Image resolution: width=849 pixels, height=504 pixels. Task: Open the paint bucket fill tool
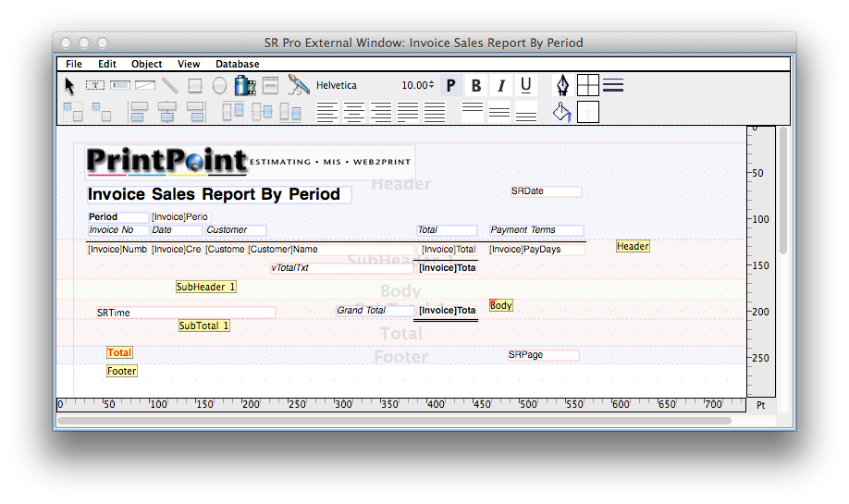[562, 112]
